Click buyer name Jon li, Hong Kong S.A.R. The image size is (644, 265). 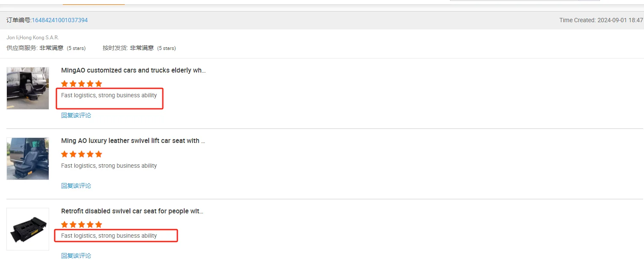click(x=32, y=38)
